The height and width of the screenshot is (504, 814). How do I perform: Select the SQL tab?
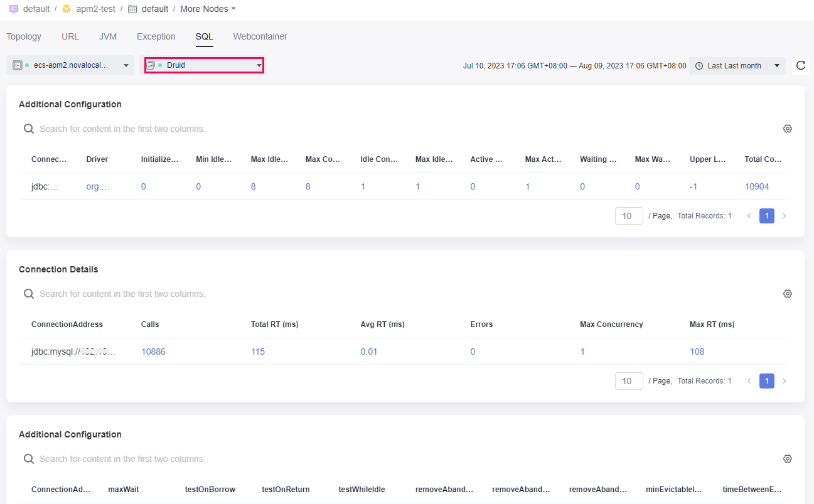(204, 36)
